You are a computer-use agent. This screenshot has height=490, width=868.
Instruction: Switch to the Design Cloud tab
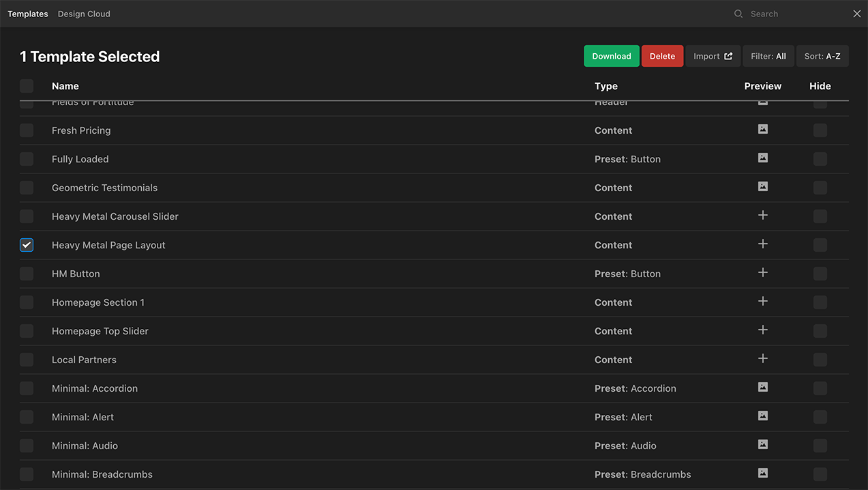(x=84, y=14)
